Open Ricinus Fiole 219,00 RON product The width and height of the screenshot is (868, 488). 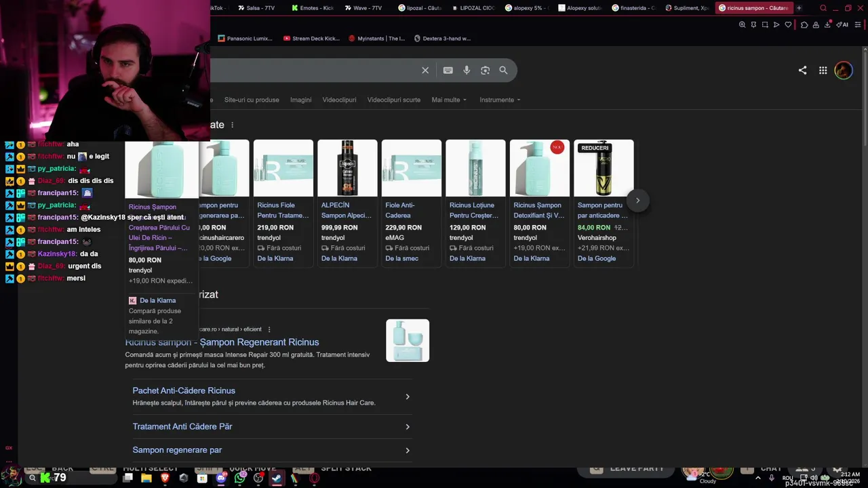[283, 203]
